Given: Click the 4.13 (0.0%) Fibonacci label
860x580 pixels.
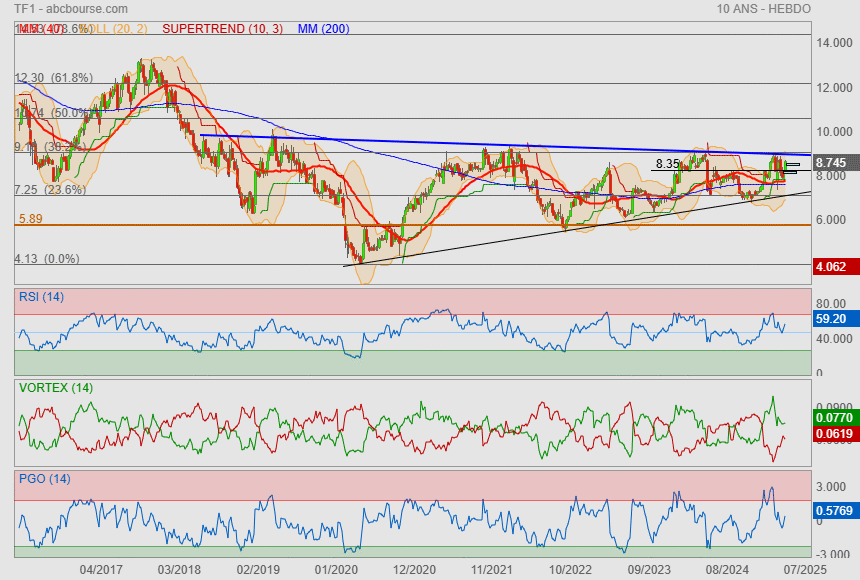Looking at the screenshot, I should click(47, 258).
